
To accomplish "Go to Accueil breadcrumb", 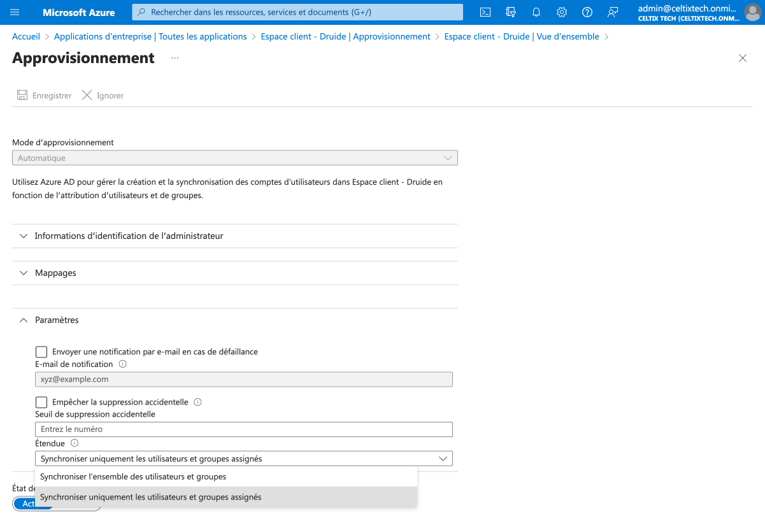I will 26,36.
